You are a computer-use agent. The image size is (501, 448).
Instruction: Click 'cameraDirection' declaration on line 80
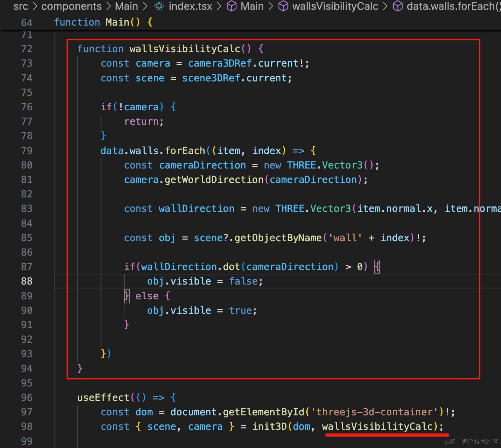[x=202, y=165]
